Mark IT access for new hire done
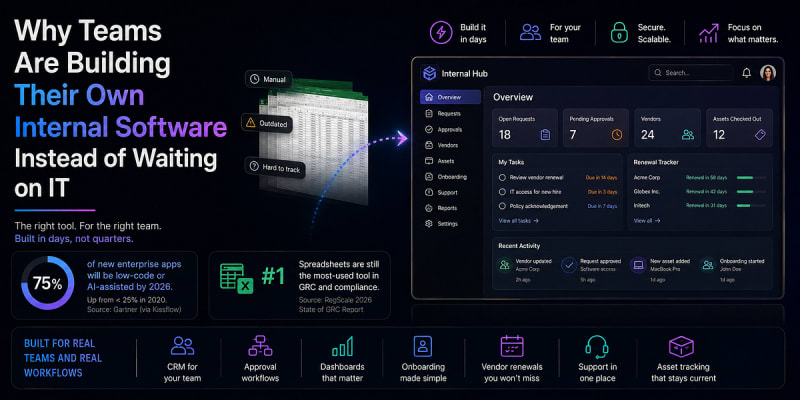This screenshot has width=800, height=400. point(502,192)
